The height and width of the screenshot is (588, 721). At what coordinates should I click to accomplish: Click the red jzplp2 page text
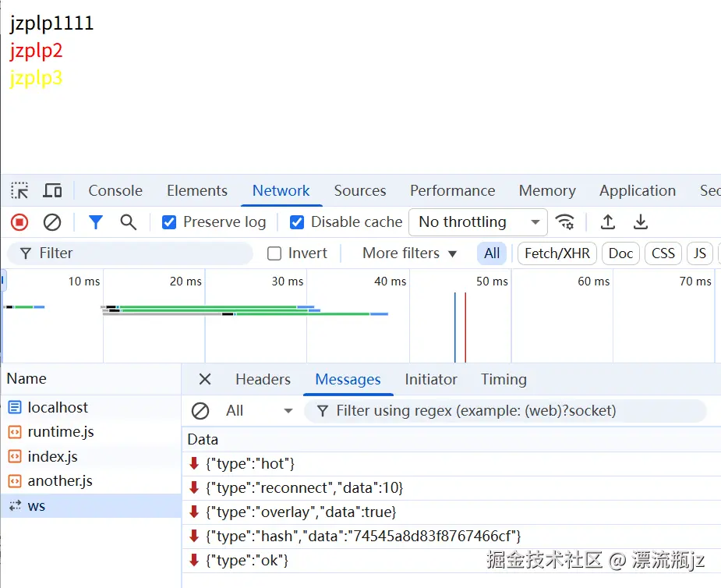point(36,51)
